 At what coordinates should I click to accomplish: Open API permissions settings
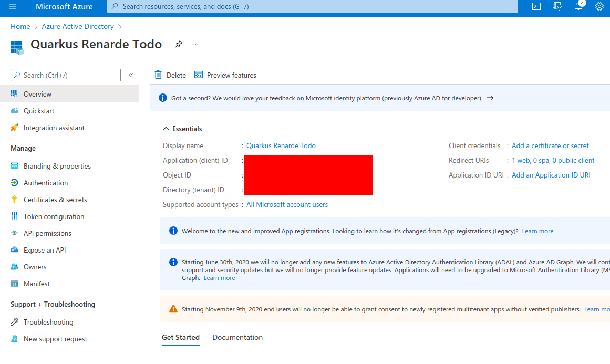tap(48, 233)
